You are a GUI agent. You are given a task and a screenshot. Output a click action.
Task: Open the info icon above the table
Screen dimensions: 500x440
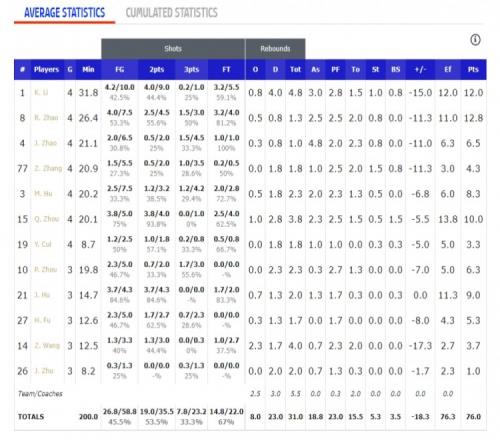coord(475,40)
